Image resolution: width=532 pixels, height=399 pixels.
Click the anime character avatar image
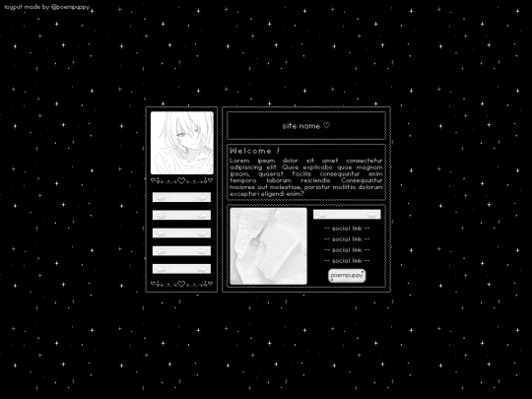coord(182,143)
